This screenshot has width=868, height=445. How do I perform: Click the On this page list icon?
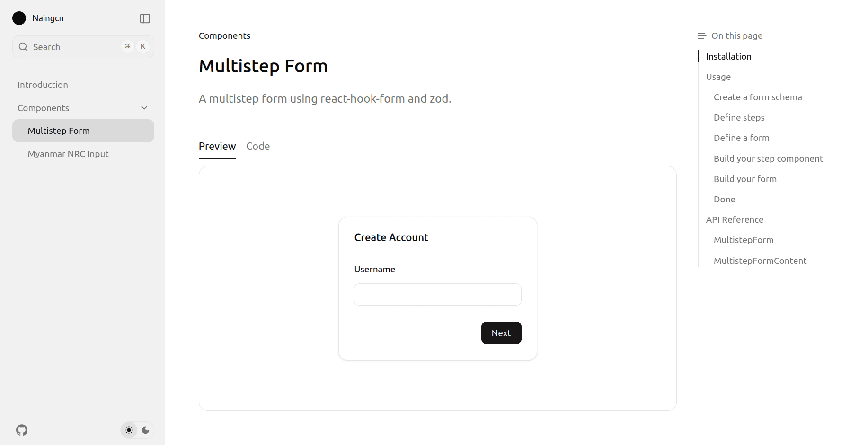[x=702, y=36]
